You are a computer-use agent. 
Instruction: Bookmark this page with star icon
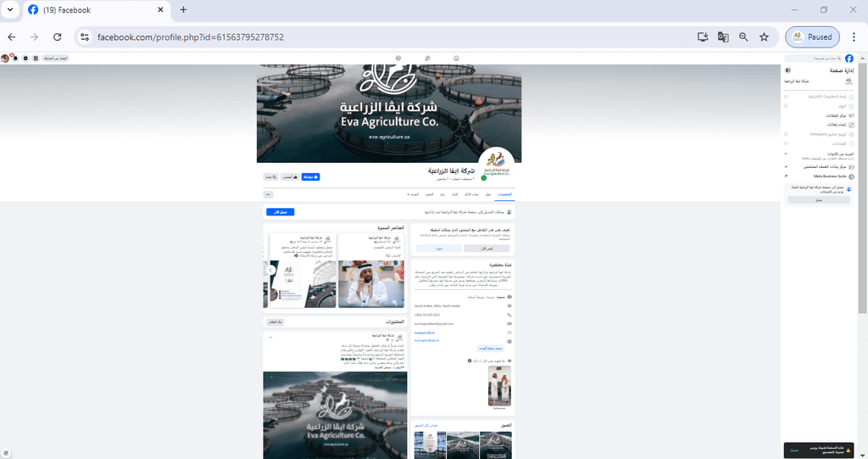(x=764, y=37)
